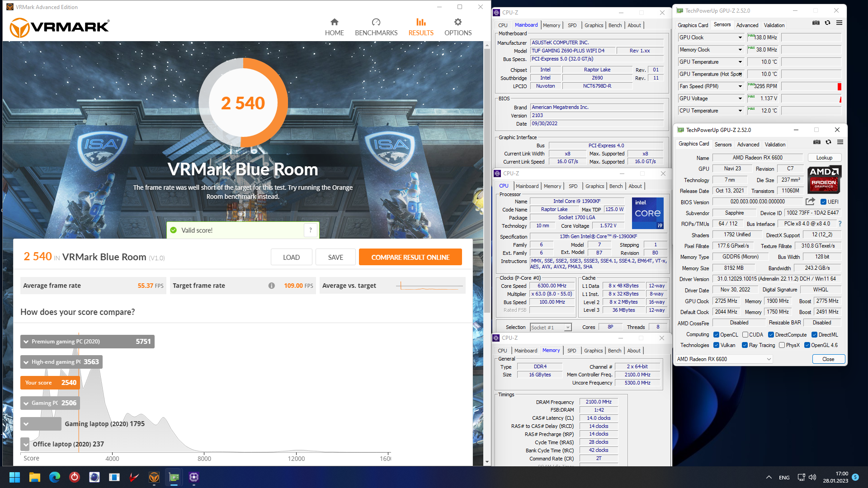Open Bench tab in middle CPU-Z window
The image size is (868, 488).
[x=616, y=186]
